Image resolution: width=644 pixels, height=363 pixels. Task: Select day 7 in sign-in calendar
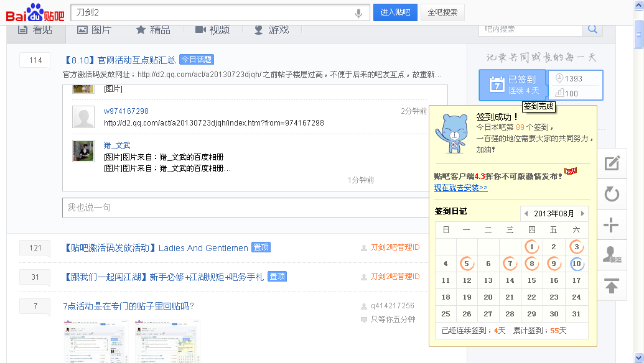coord(510,264)
